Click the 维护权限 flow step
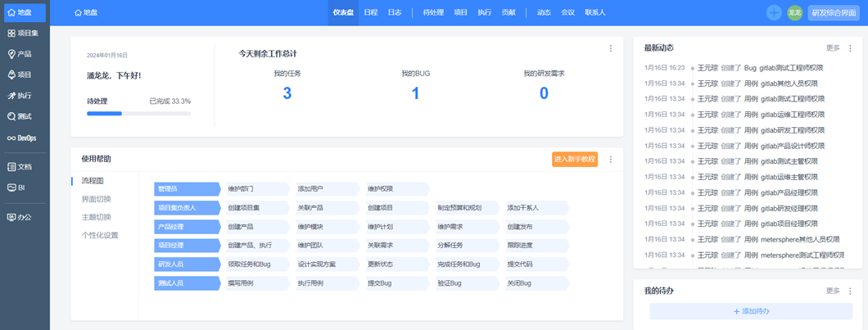Screen dimensions: 868x330 coord(397,189)
